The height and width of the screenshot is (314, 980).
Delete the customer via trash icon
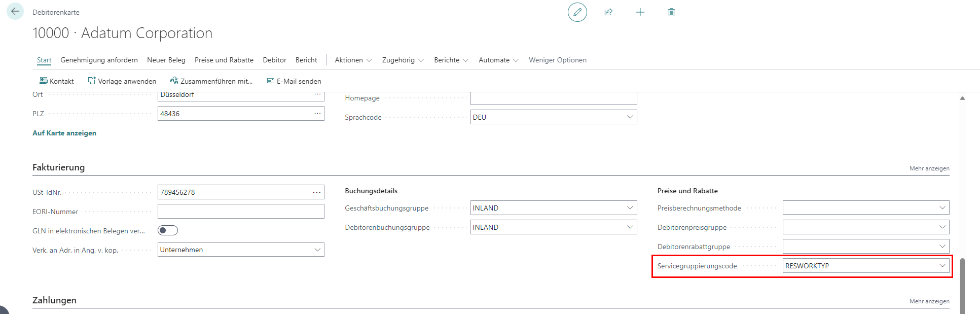pos(671,12)
